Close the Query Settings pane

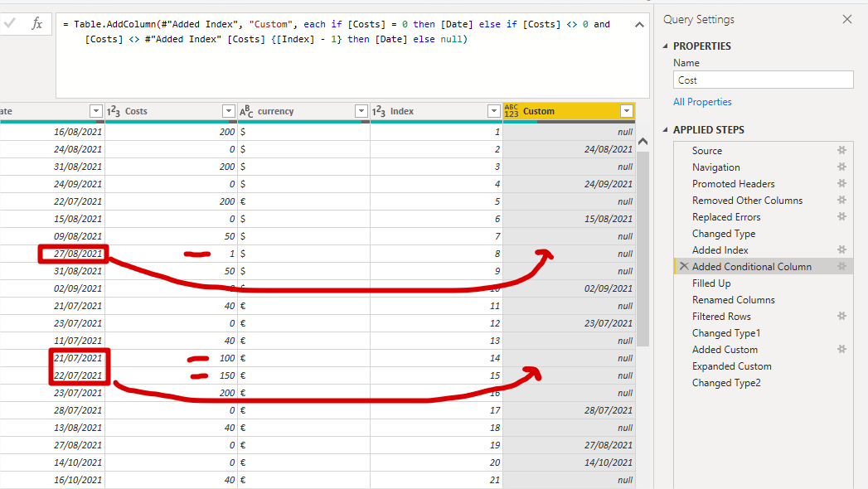(x=847, y=19)
